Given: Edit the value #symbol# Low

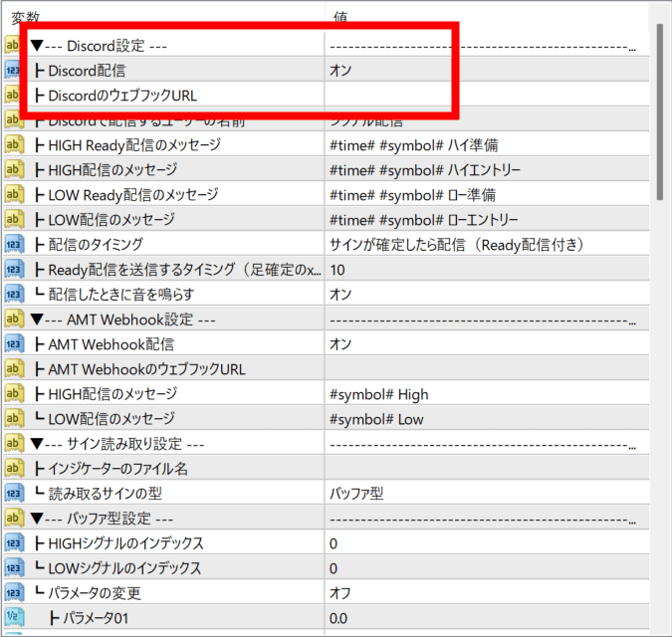Looking at the screenshot, I should (376, 419).
